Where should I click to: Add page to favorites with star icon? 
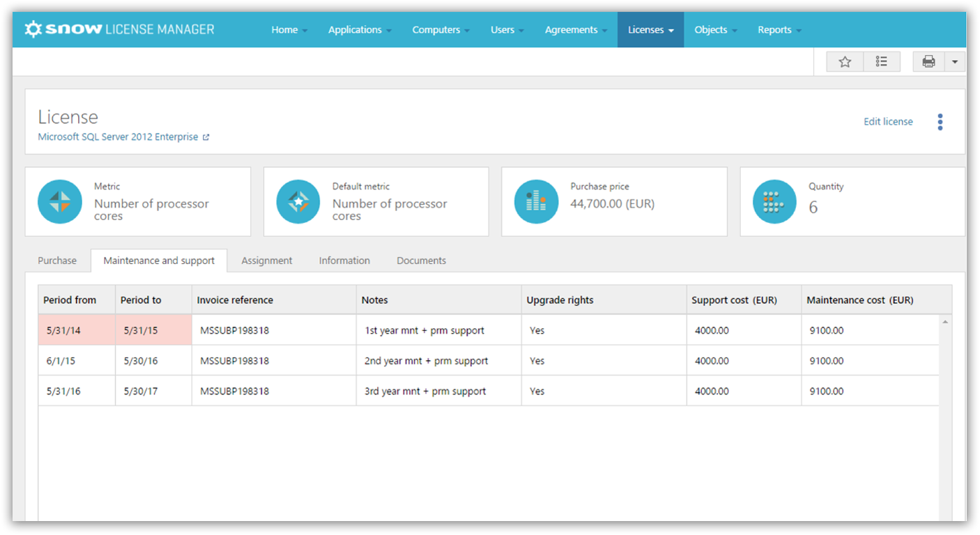[845, 62]
